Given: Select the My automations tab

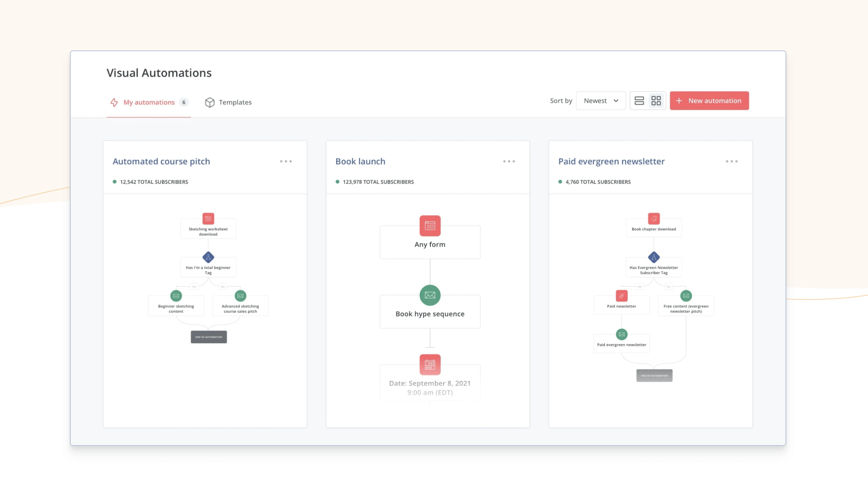Looking at the screenshot, I should [x=149, y=102].
